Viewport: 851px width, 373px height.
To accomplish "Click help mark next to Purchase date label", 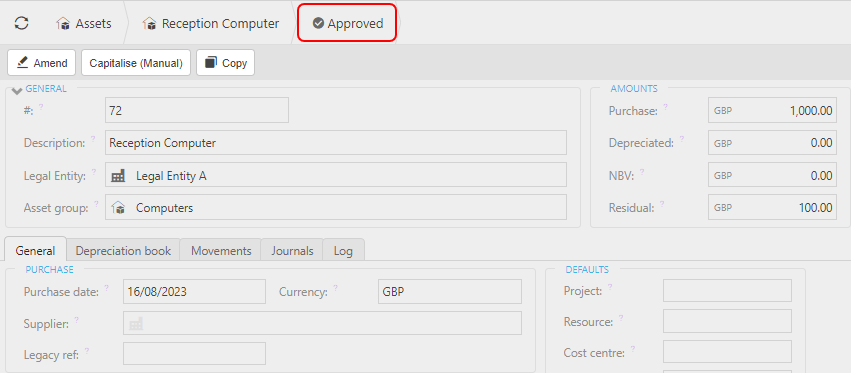I will click(x=106, y=288).
